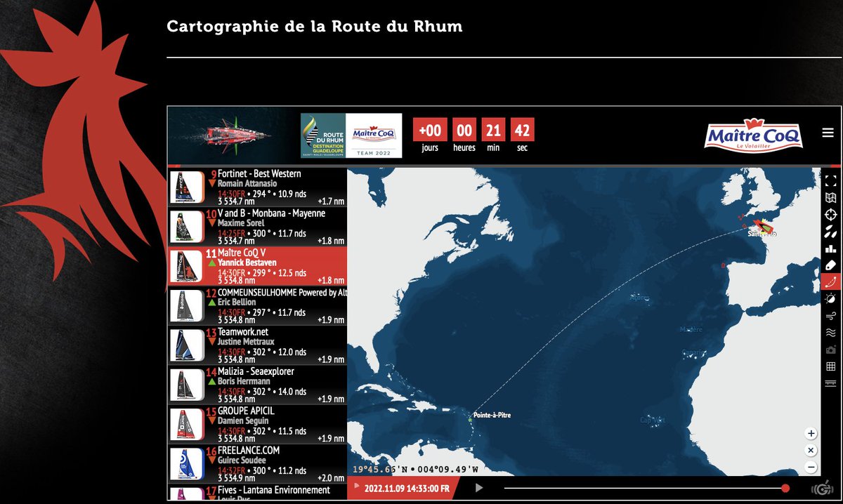Play the race timeline
Viewport: 843px width, 504px height.
(x=479, y=488)
